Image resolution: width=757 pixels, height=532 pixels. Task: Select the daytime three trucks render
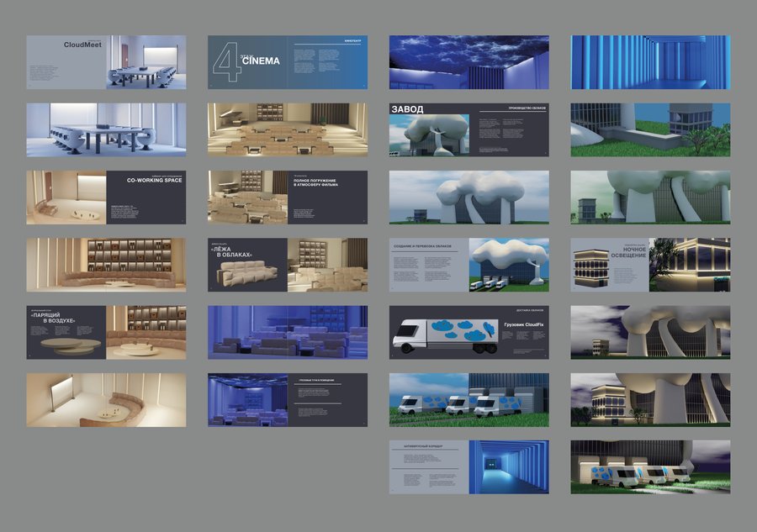tap(469, 400)
